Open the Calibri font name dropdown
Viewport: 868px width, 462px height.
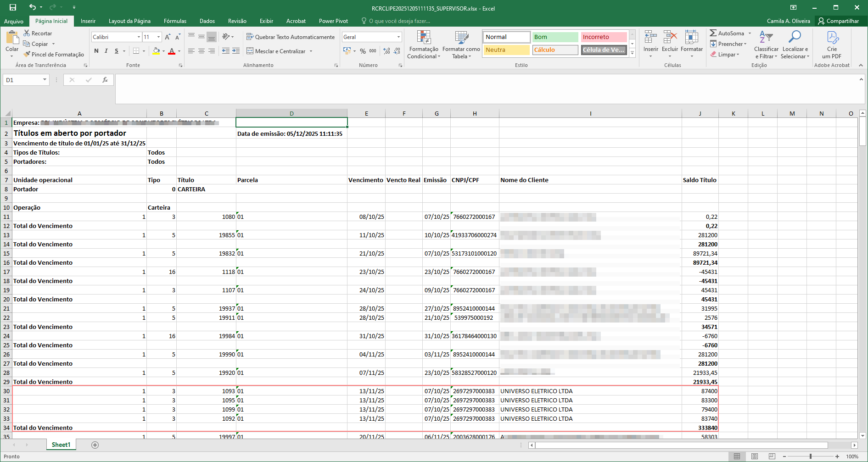tap(139, 37)
